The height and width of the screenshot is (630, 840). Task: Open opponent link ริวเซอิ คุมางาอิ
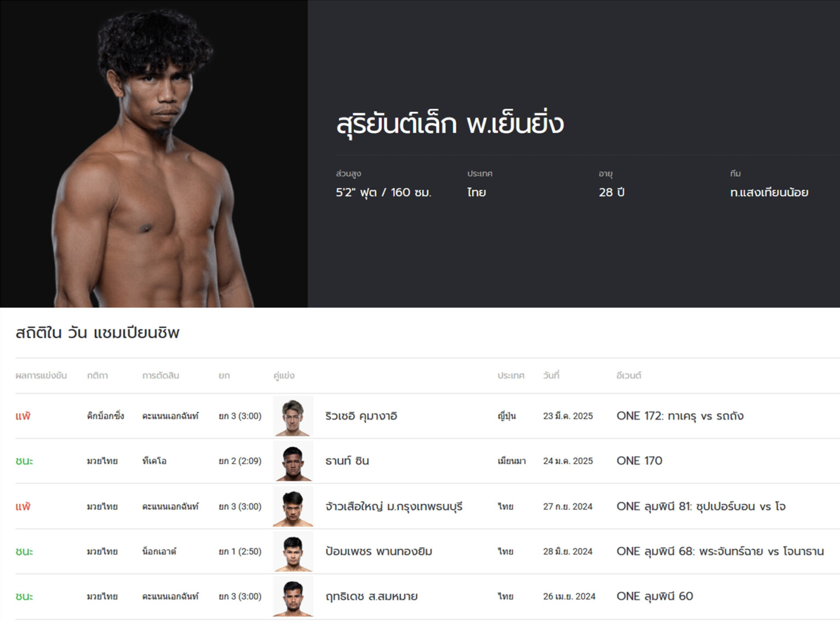click(361, 416)
